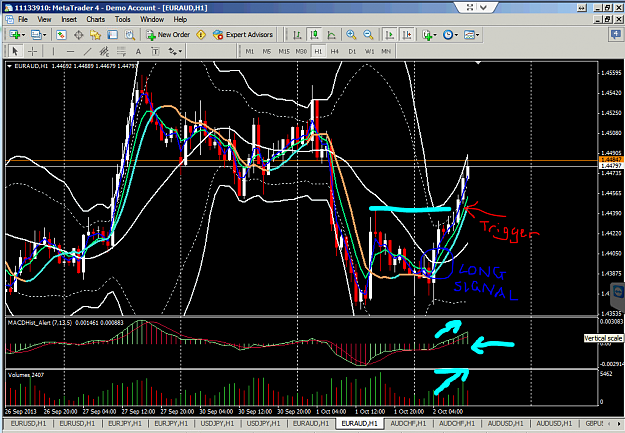This screenshot has height=433, width=625.
Task: Open the View menu
Action: click(x=44, y=19)
